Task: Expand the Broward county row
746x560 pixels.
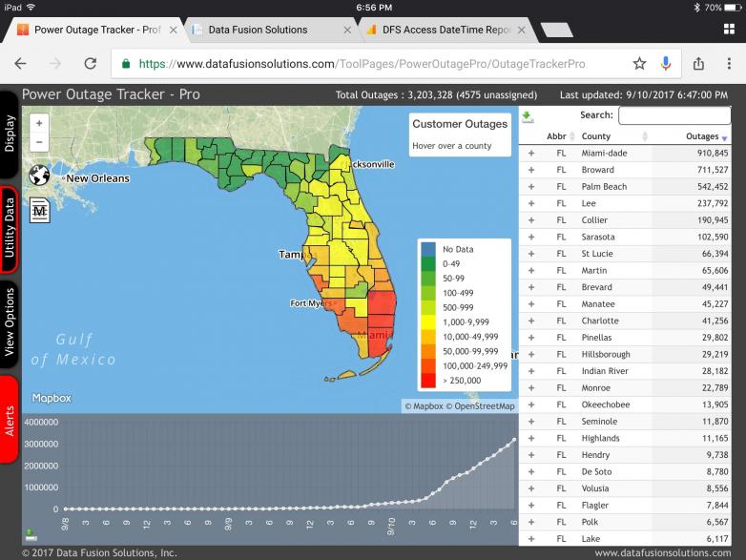Action: [531, 170]
